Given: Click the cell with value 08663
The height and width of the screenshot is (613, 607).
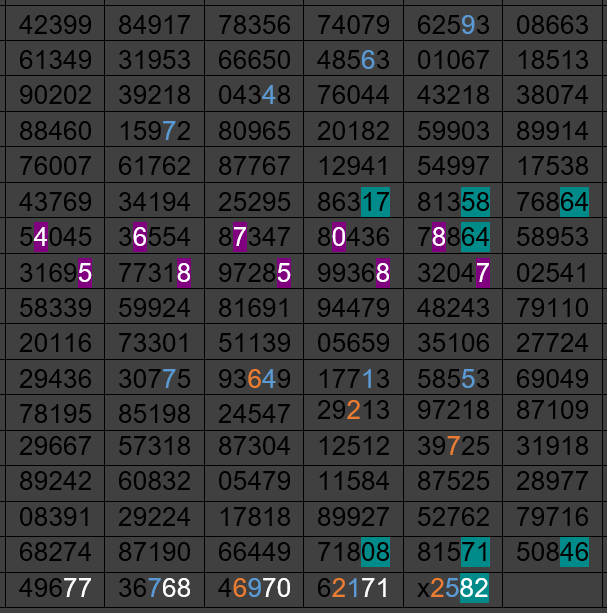Looking at the screenshot, I should point(553,25).
